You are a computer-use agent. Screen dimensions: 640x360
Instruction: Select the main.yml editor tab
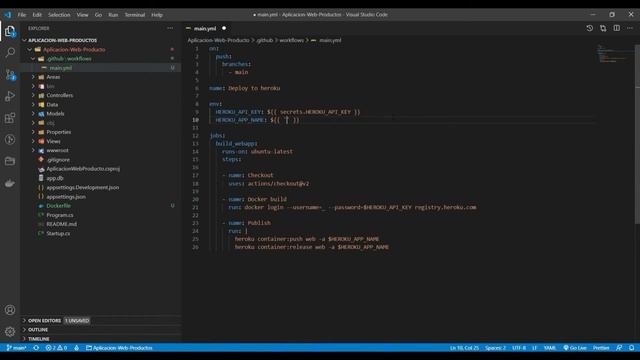point(206,28)
